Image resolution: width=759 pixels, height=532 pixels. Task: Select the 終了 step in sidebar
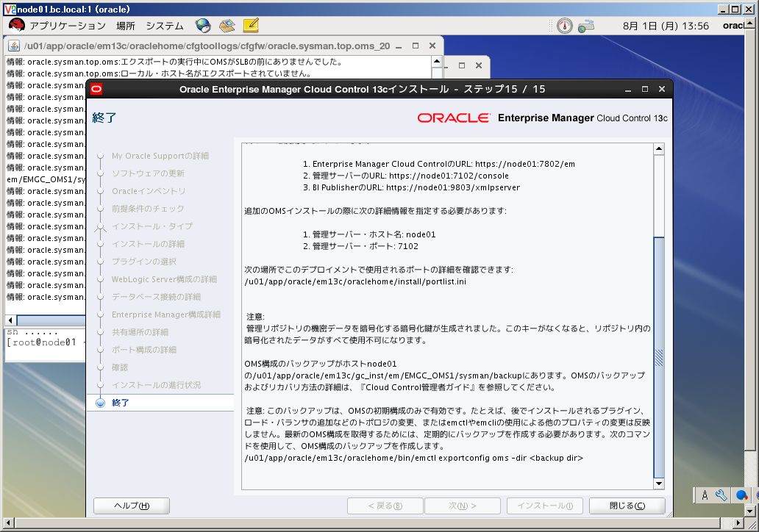click(120, 403)
